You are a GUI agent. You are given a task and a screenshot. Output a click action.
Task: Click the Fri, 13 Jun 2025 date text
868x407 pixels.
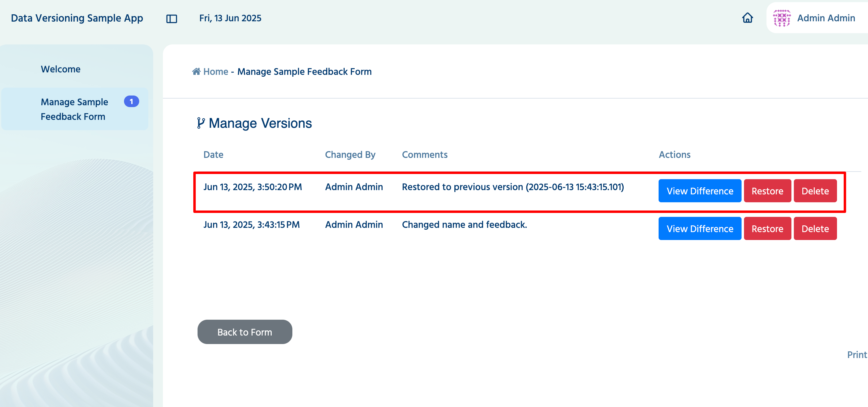[230, 18]
